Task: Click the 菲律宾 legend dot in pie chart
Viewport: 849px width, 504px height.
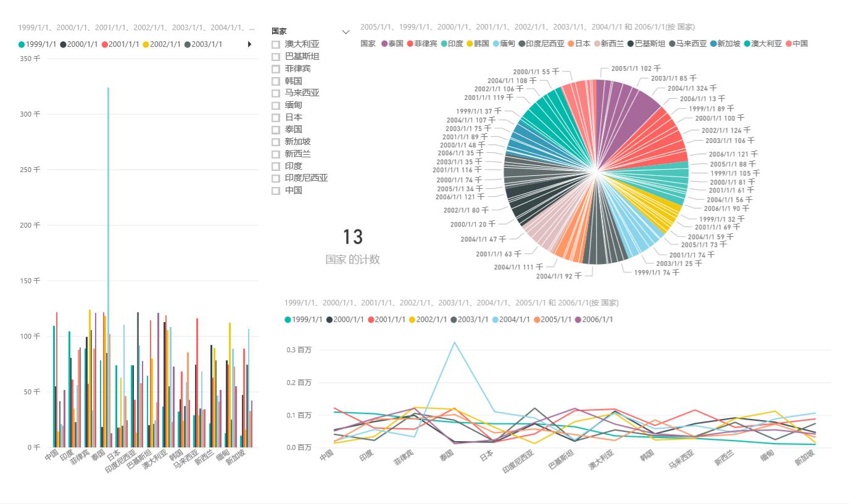Action: [x=410, y=44]
